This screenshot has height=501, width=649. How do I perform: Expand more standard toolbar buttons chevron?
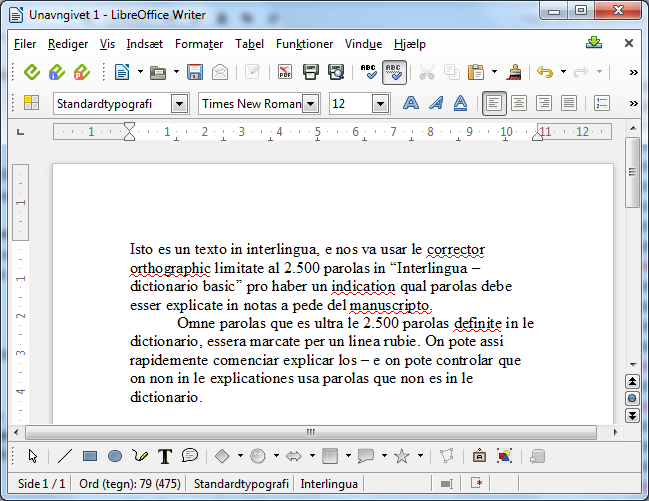pyautogui.click(x=633, y=72)
